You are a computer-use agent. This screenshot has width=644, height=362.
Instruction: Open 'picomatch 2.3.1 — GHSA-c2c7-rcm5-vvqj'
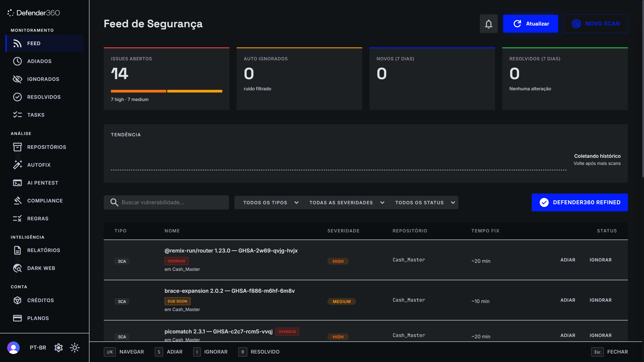coord(218,332)
